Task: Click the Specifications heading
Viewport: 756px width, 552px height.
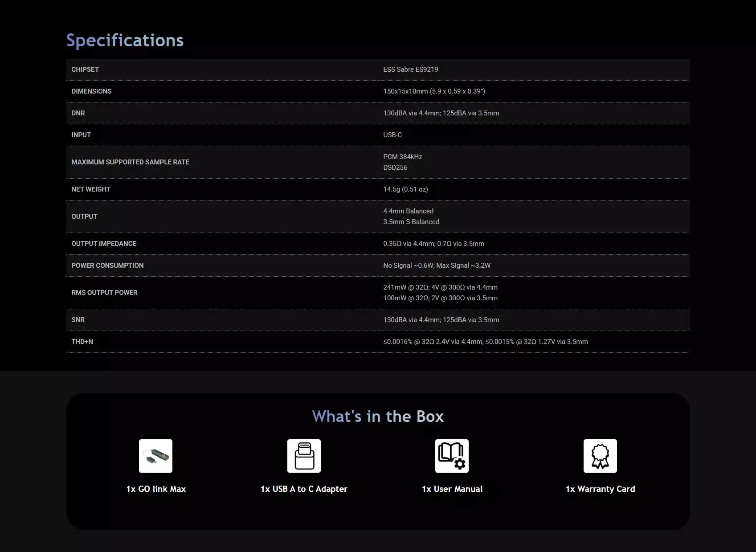Action: coord(125,41)
